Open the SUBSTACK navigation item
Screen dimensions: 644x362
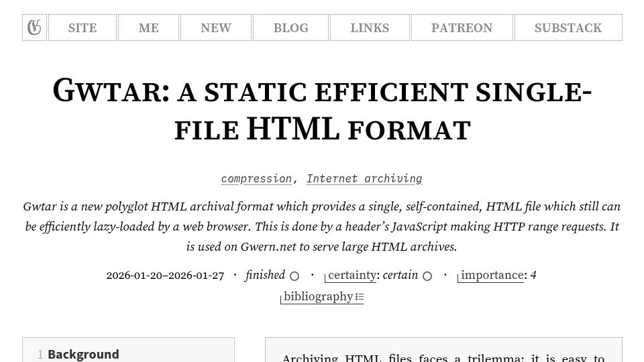click(568, 27)
